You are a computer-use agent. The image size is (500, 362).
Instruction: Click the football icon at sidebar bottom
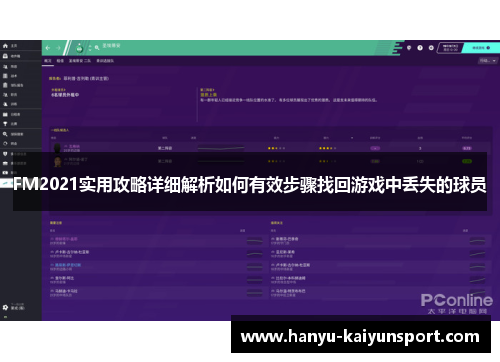pyautogui.click(x=5, y=307)
